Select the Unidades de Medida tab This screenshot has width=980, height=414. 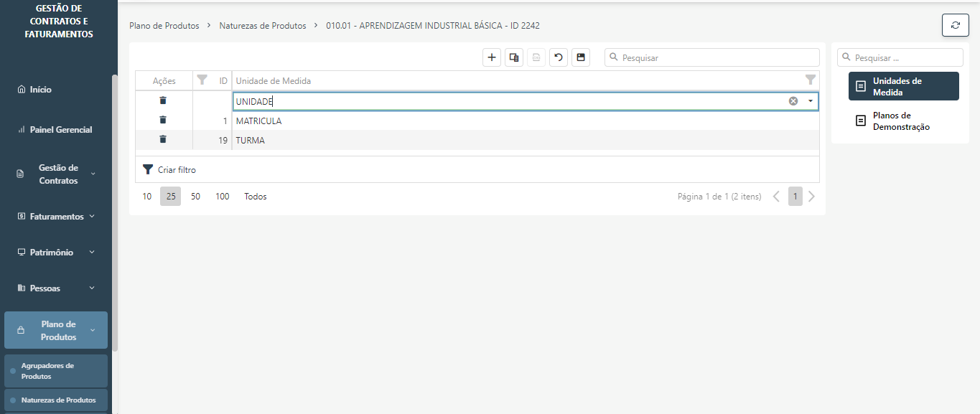pyautogui.click(x=903, y=86)
